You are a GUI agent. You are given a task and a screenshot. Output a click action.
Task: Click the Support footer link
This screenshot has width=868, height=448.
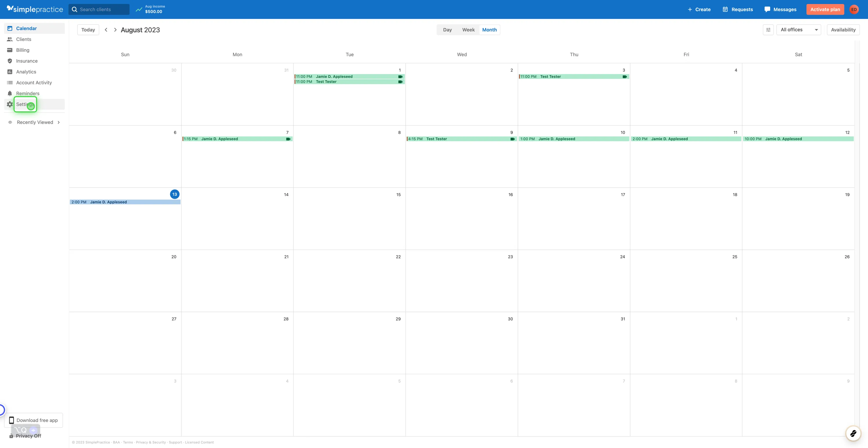[x=175, y=442]
